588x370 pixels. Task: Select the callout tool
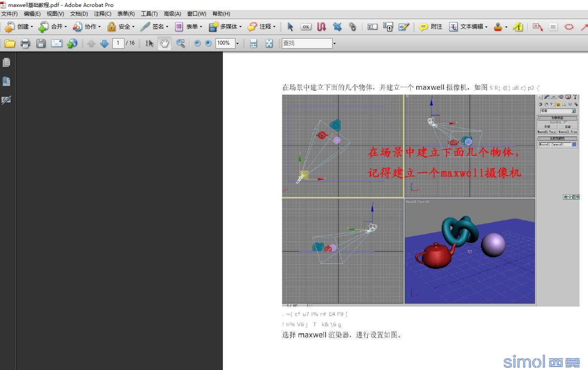click(x=538, y=27)
